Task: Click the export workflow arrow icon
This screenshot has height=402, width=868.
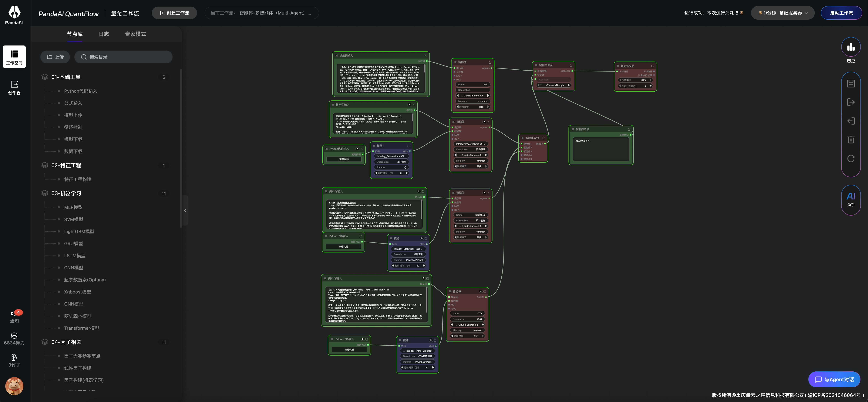Action: pyautogui.click(x=850, y=102)
